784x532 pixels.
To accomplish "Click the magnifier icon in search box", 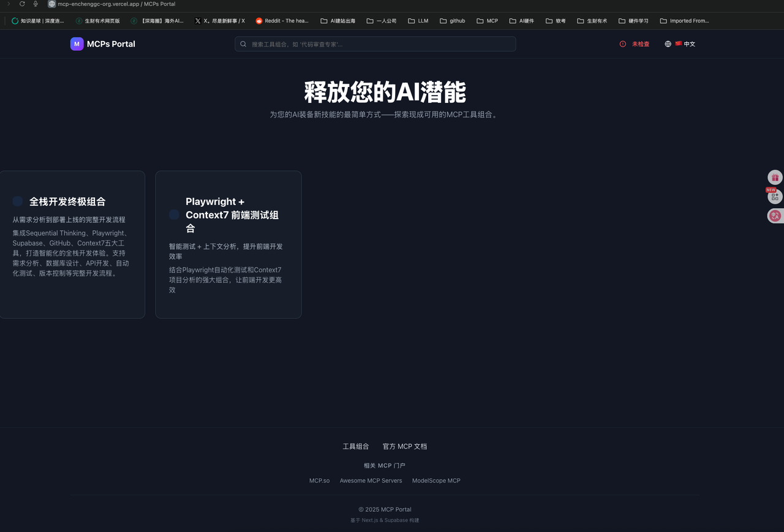I will pos(243,44).
